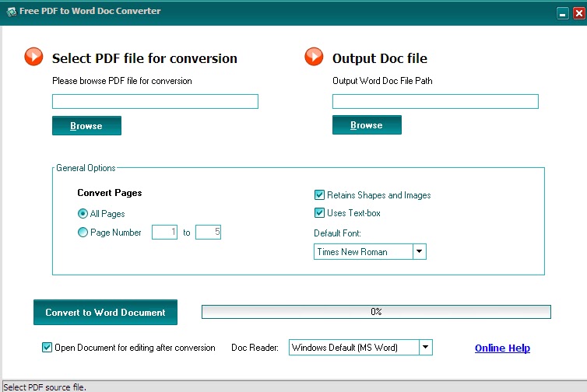Uncheck the Uses Text-box option
This screenshot has height=392, width=587.
[319, 213]
